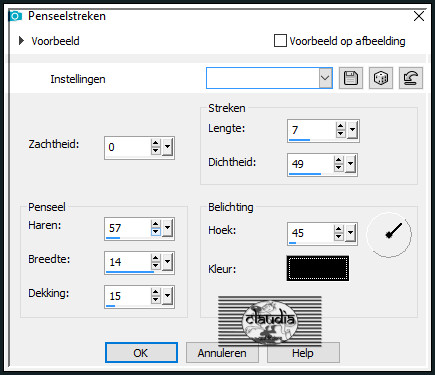
Task: Open the Breedte slider dropdown arrow
Action: [x=167, y=262]
